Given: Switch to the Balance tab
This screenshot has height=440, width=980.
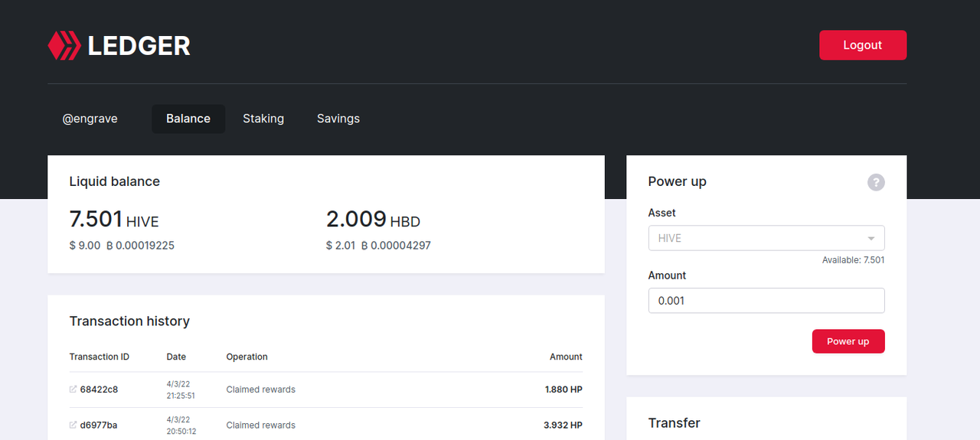Looking at the screenshot, I should coord(188,119).
